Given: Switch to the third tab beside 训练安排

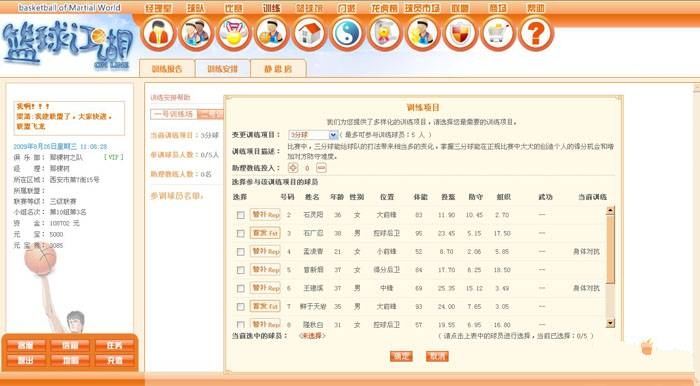Looking at the screenshot, I should click(278, 69).
